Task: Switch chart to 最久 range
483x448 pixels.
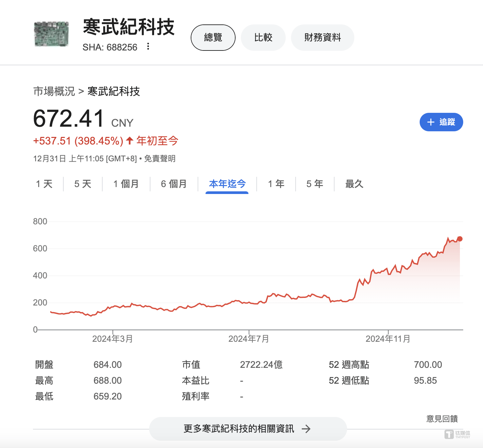Action: coord(354,184)
